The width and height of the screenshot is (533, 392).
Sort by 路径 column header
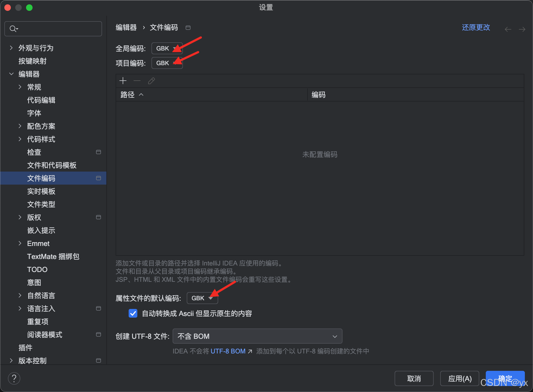[x=128, y=95]
